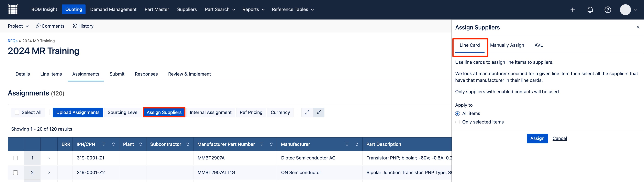Image resolution: width=644 pixels, height=182 pixels.
Task: Select the Assignments tab
Action: [x=86, y=74]
